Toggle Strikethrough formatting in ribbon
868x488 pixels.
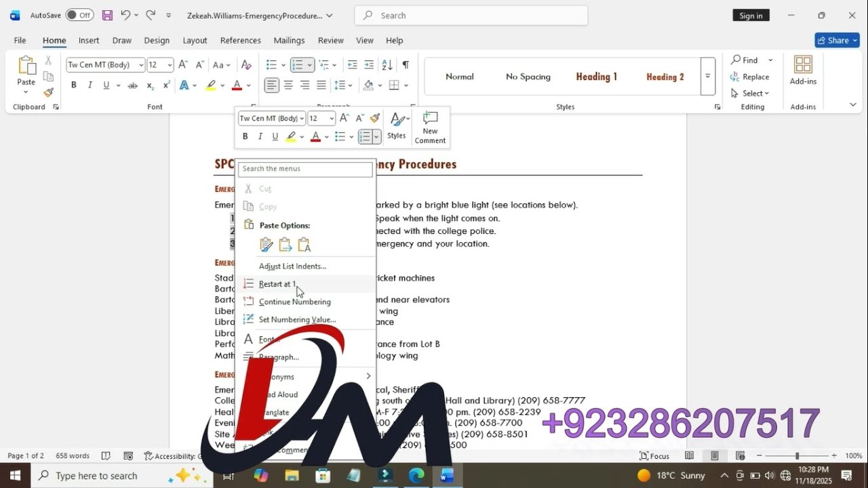132,85
